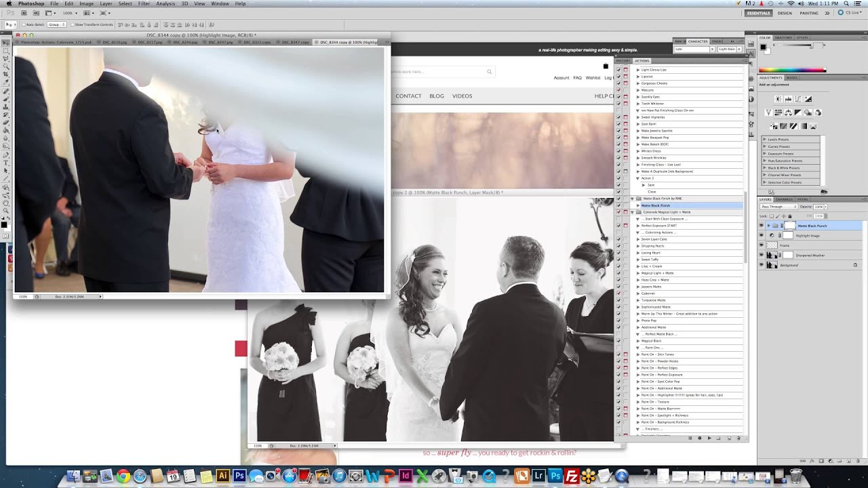Add a Color Balance adjustment

point(789,113)
